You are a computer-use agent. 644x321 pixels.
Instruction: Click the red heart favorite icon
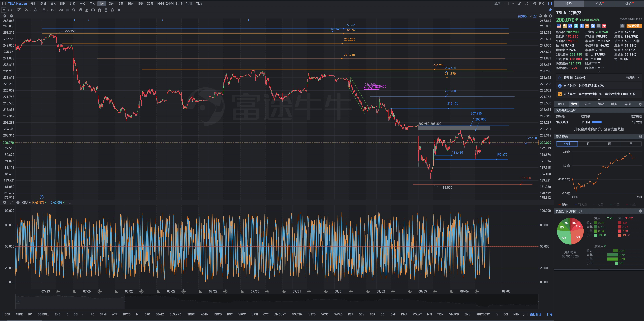[x=604, y=26]
